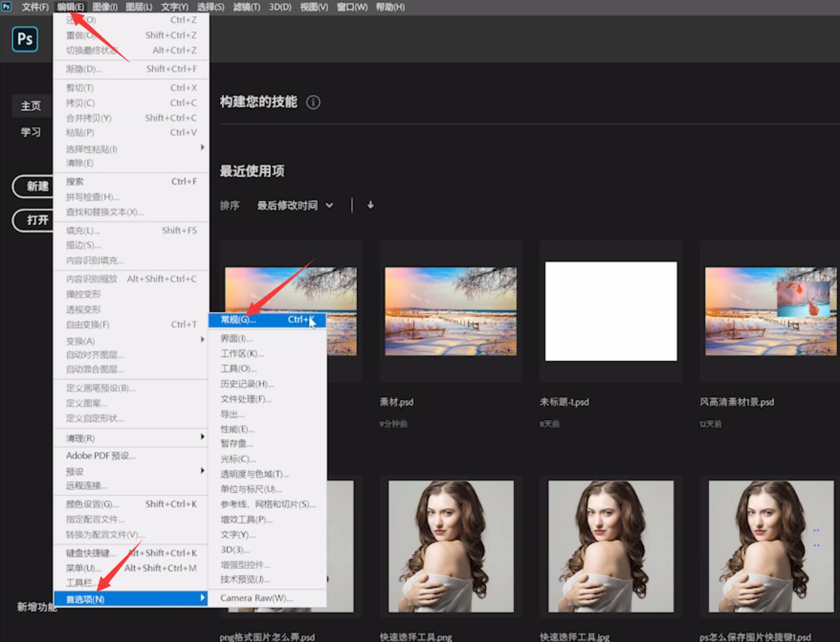This screenshot has width=840, height=642.
Task: Choose 工作区(K) preferences entry
Action: [x=267, y=354]
